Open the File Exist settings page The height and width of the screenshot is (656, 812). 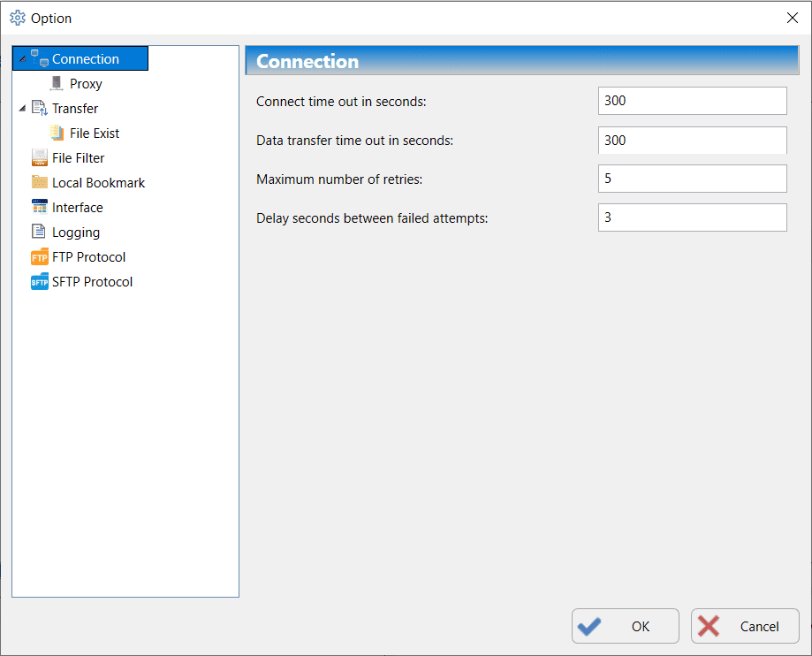tap(95, 133)
